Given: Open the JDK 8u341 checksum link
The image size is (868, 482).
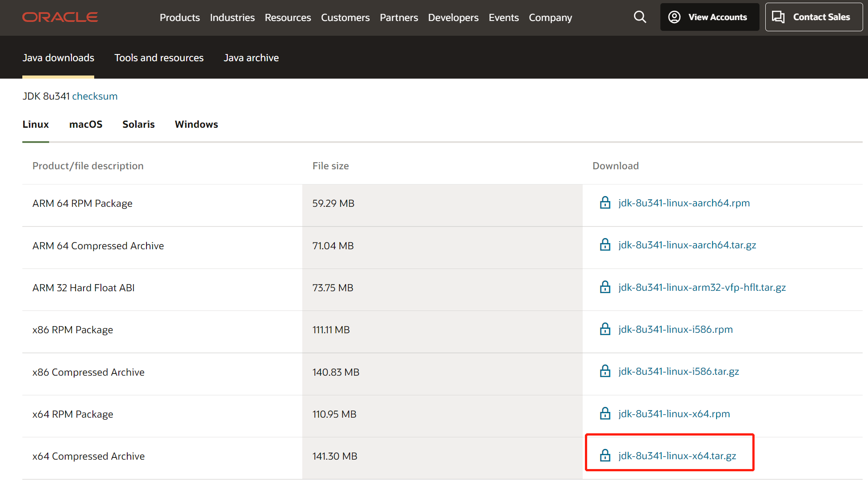Looking at the screenshot, I should [95, 96].
